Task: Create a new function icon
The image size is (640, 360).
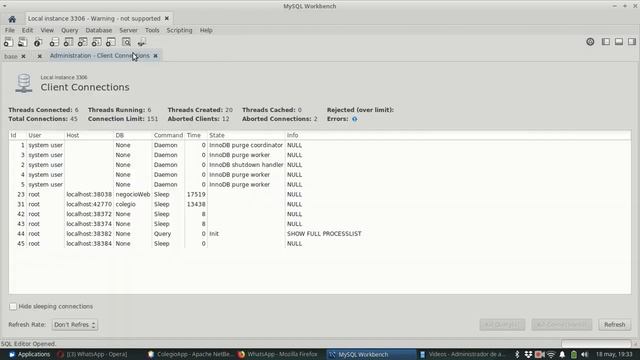Action: click(x=111, y=42)
